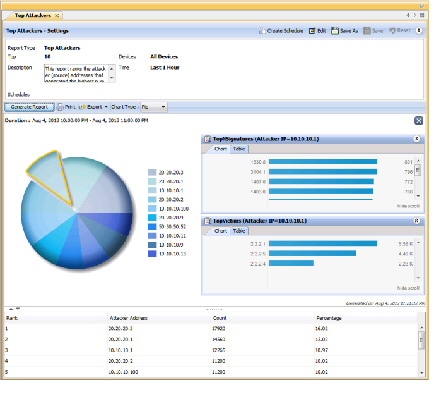Click legend swatch for 50.50.50.51
The image size is (433, 399).
tap(152, 227)
